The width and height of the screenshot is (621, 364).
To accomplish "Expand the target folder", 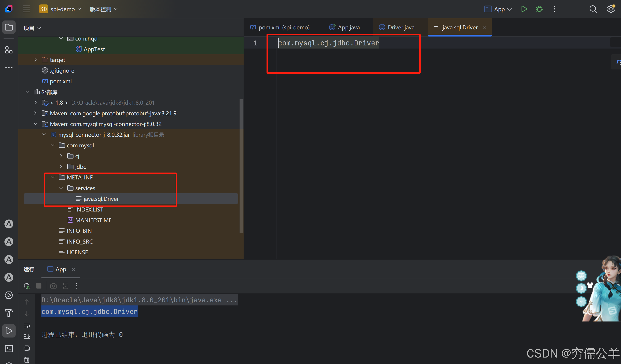I will point(35,60).
